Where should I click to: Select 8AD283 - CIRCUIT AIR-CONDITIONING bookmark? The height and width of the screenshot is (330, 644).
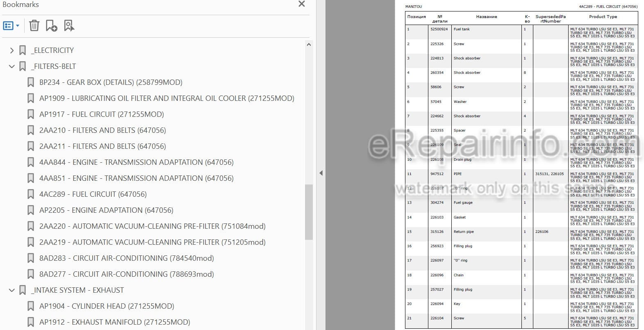point(127,258)
